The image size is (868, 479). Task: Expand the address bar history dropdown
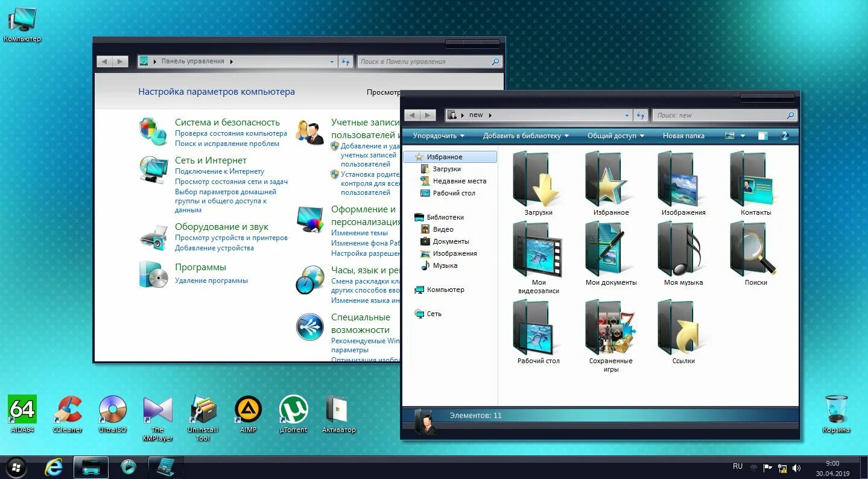coord(626,115)
